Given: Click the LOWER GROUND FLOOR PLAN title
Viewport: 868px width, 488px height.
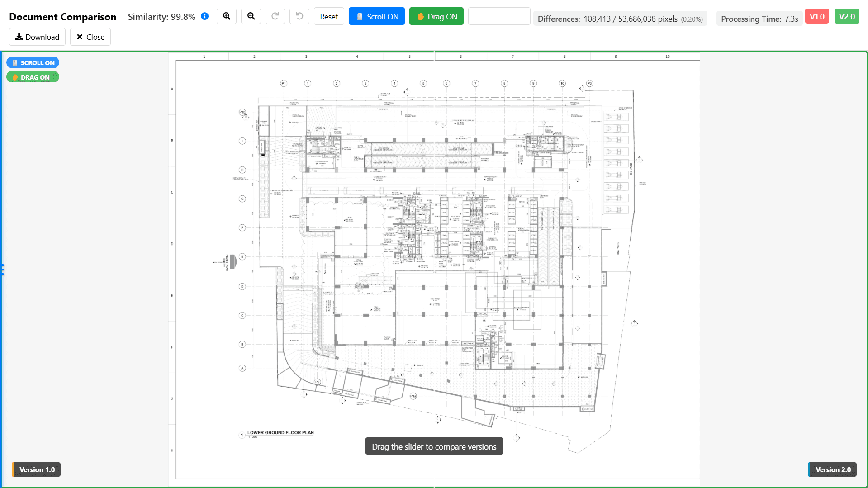Looking at the screenshot, I should pyautogui.click(x=280, y=433).
